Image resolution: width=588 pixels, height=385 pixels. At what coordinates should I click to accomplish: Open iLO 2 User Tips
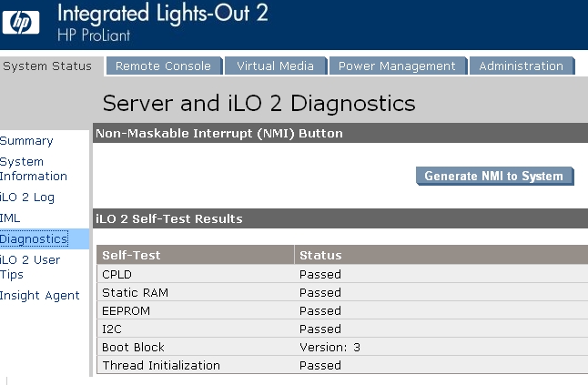coord(30,267)
